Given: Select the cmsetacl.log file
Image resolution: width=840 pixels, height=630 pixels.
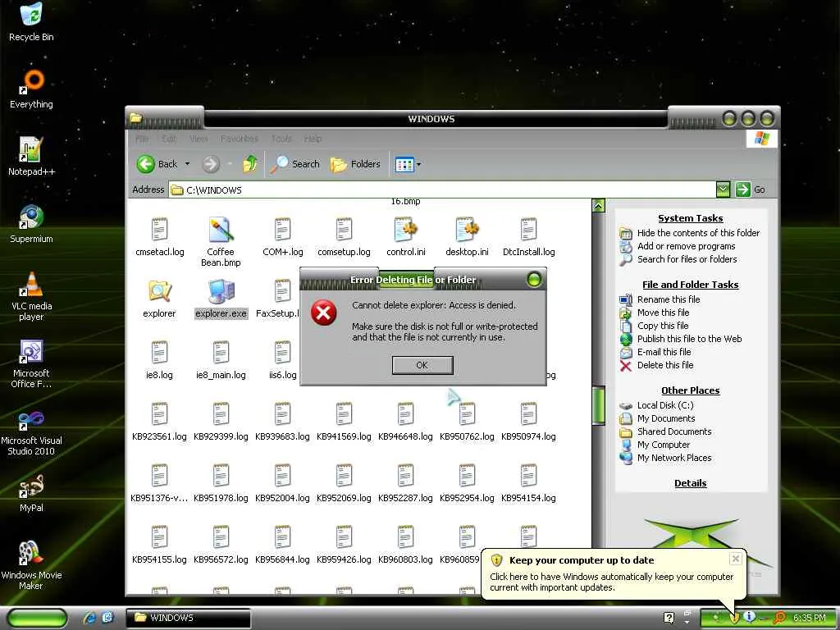Looking at the screenshot, I should (x=160, y=237).
